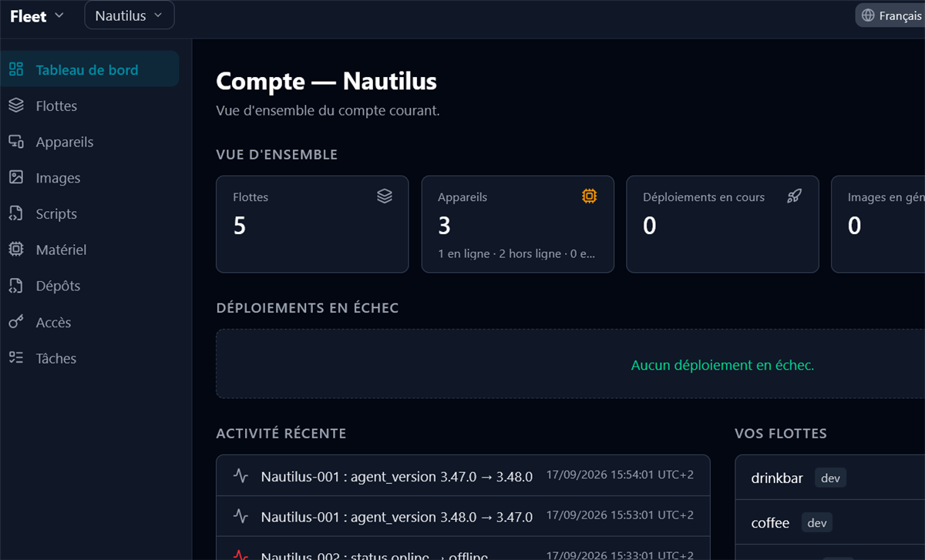Image resolution: width=925 pixels, height=560 pixels.
Task: Open the Appareils count card showing 3
Action: 517,224
